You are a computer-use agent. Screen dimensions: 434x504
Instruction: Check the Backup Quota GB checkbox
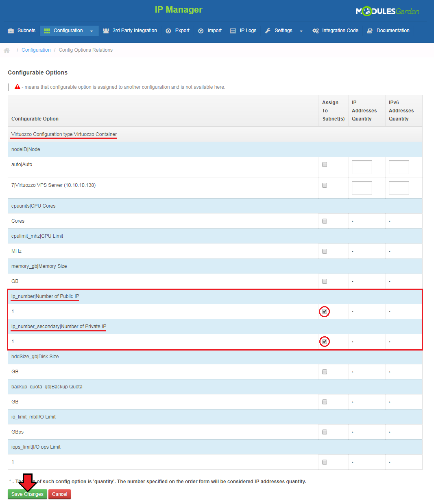[x=325, y=402]
